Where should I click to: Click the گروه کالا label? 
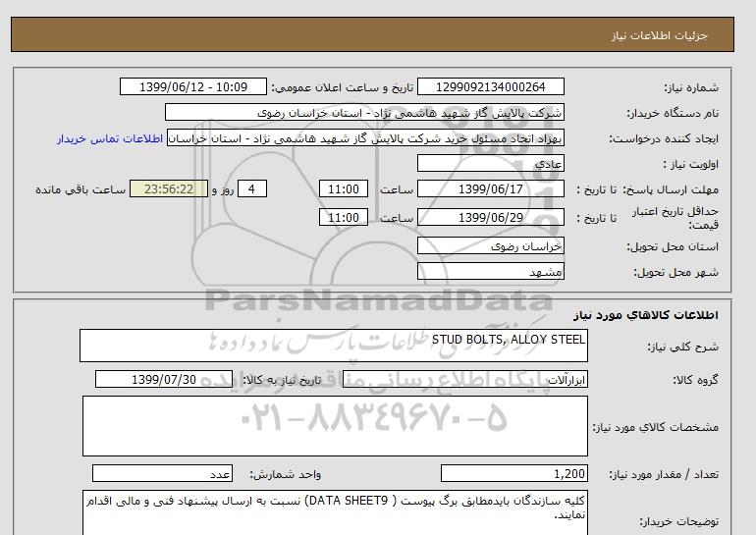(x=696, y=380)
